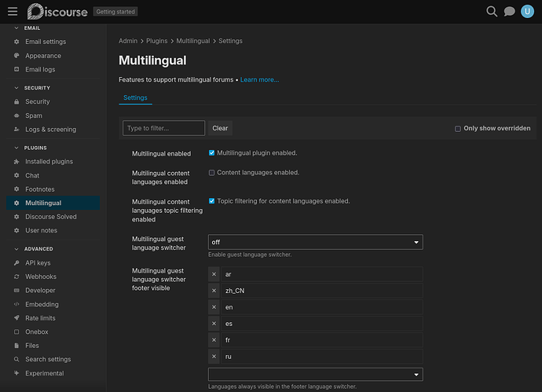The height and width of the screenshot is (392, 542).
Task: Click the icon beside Email logs
Action: [16, 69]
